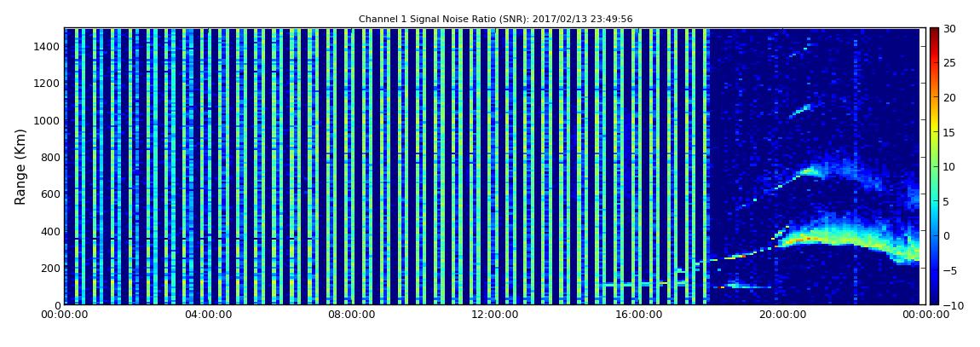The image size is (980, 347).
Task: Click the colorbar value 10
Action: click(x=950, y=167)
